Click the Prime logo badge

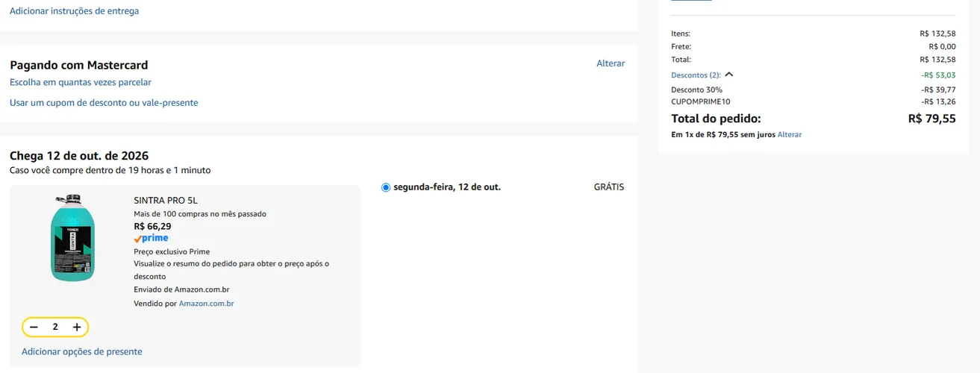coord(151,239)
